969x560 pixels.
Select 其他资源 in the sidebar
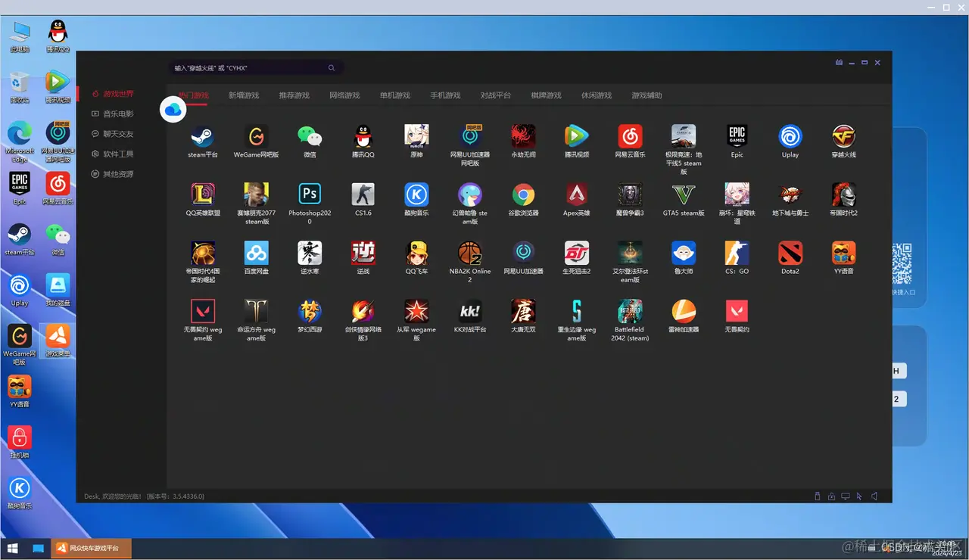(x=112, y=174)
